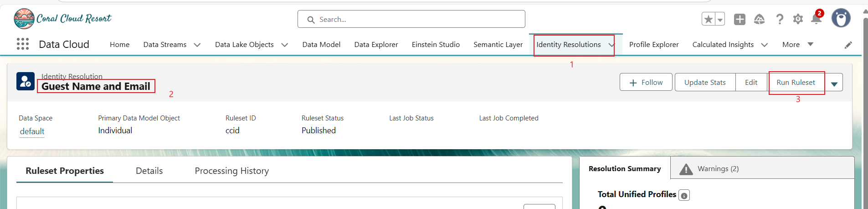868x209 pixels.
Task: Click the Warnings triangle icon
Action: pyautogui.click(x=686, y=169)
